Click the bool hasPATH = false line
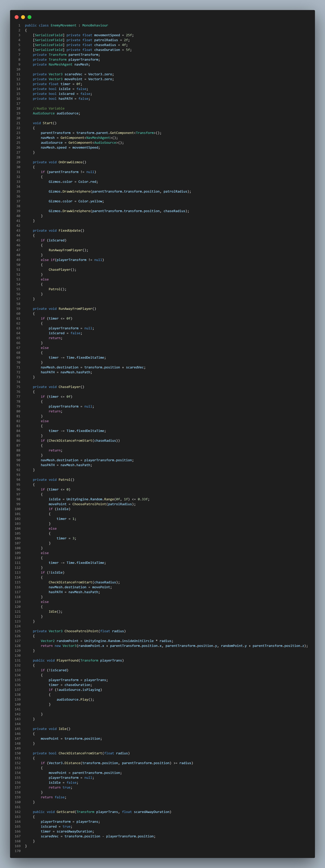Image resolution: width=325 pixels, height=868 pixels. click(61, 99)
